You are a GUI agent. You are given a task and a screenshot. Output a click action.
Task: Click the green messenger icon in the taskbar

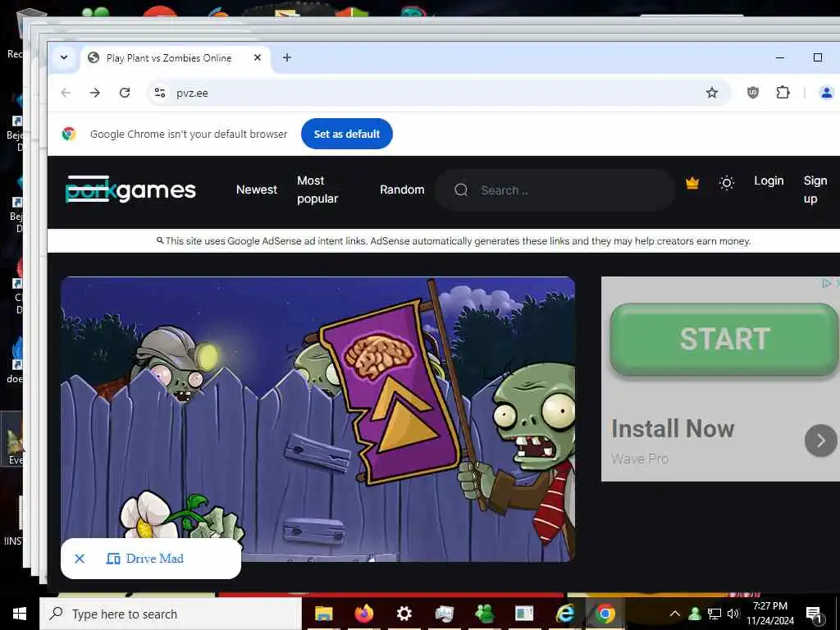(x=484, y=614)
